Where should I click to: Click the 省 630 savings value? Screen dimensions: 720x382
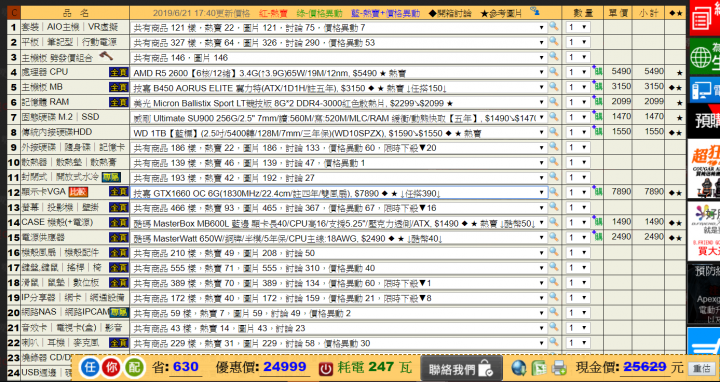(186, 367)
